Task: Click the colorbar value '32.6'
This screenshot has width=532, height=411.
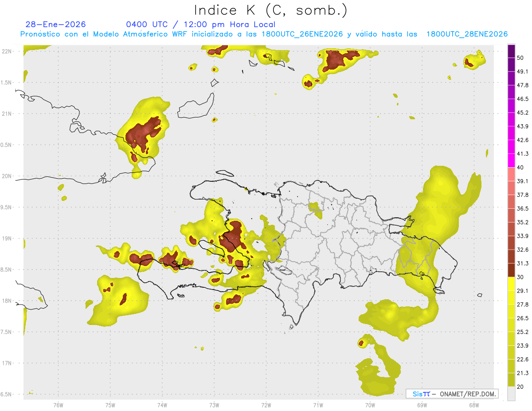Action: tap(523, 250)
